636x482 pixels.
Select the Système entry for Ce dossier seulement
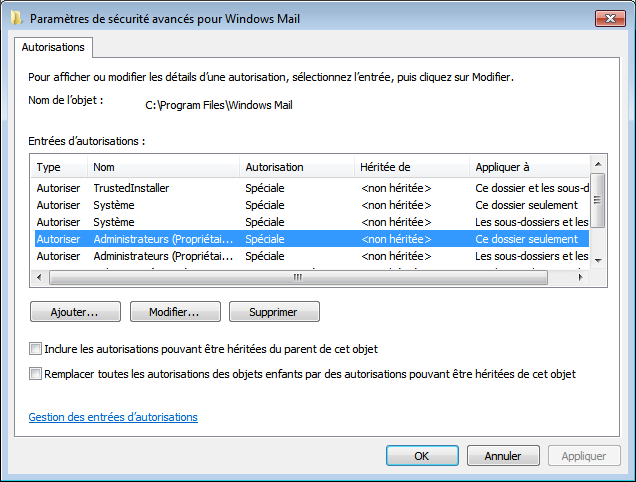pyautogui.click(x=312, y=205)
